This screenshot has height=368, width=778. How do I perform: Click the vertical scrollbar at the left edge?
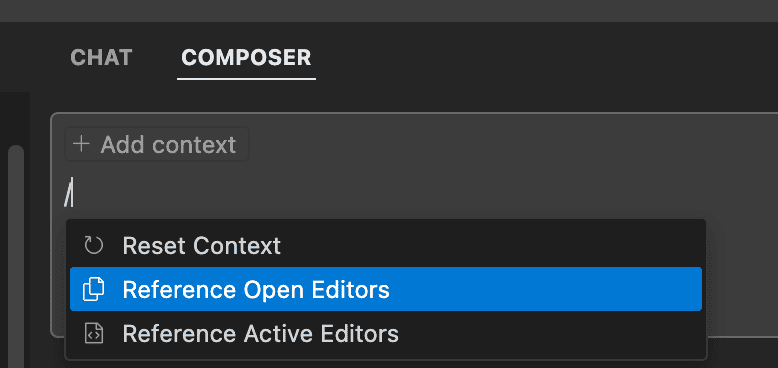pyautogui.click(x=16, y=255)
